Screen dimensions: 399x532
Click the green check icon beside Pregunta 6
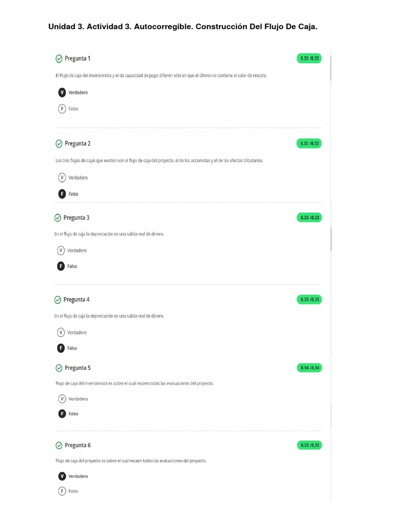pos(59,445)
